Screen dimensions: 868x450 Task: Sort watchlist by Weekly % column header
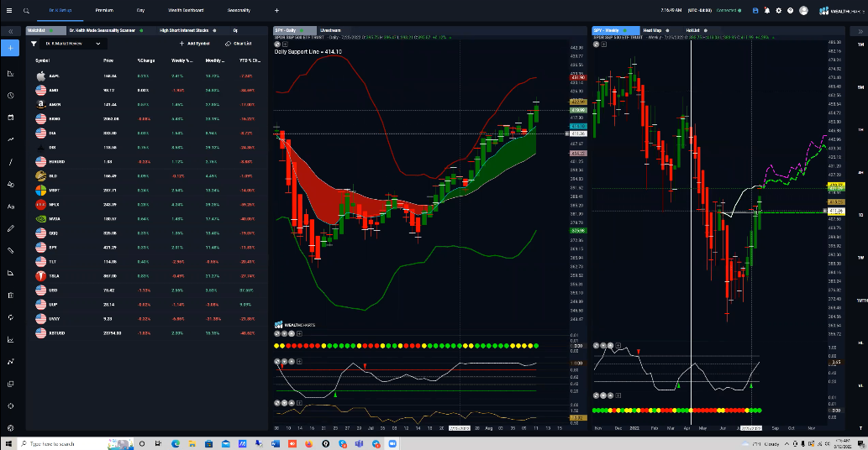pos(181,60)
